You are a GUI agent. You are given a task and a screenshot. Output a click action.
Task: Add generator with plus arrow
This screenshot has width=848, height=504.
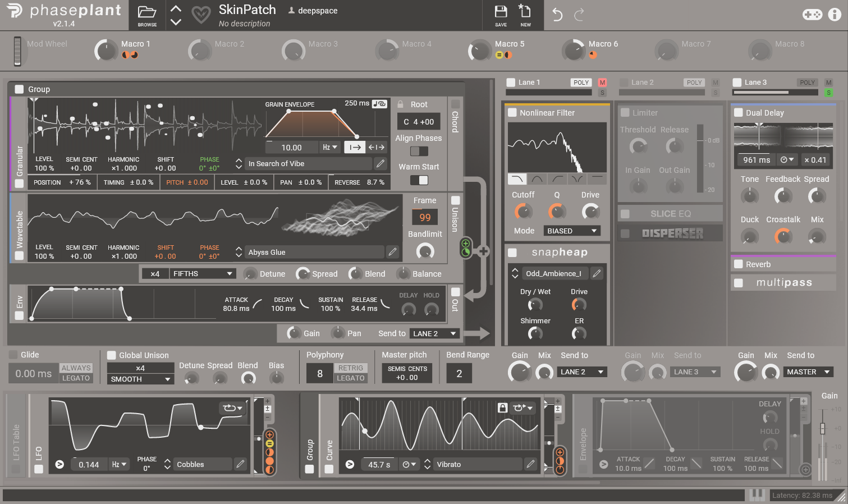coord(483,251)
